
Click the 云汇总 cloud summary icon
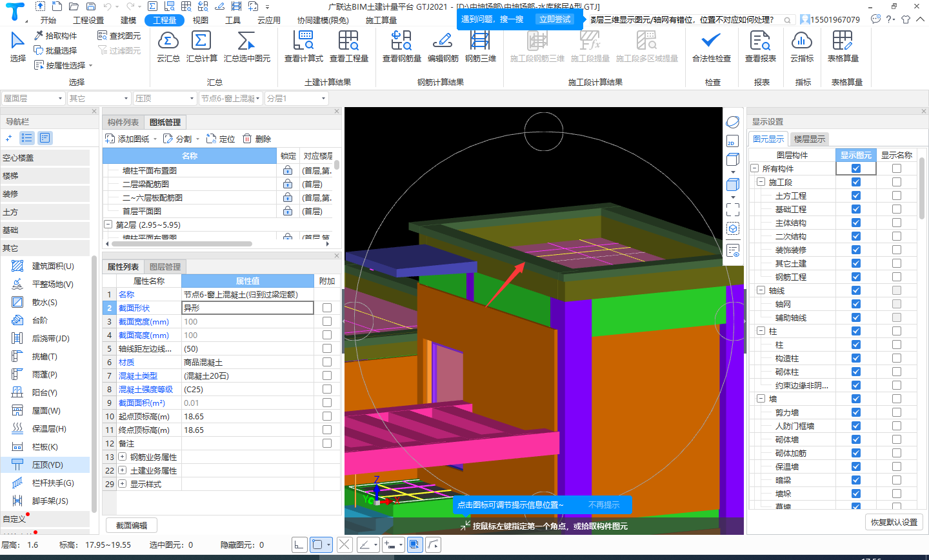tap(168, 46)
